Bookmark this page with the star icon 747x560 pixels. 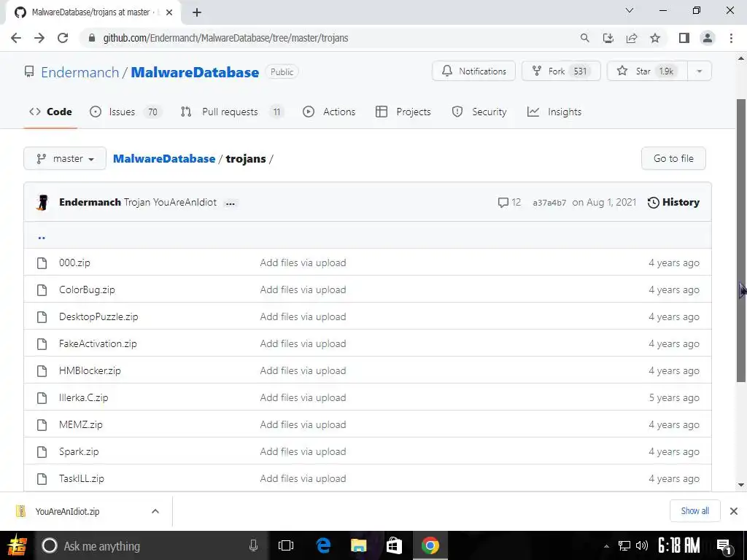[655, 38]
